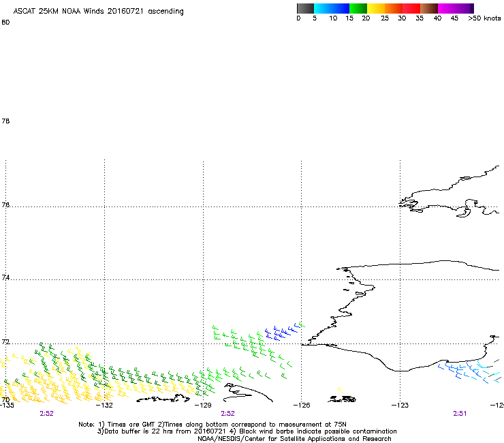Click the 'Times are GMT' note line
504x443 pixels.
coord(212,425)
